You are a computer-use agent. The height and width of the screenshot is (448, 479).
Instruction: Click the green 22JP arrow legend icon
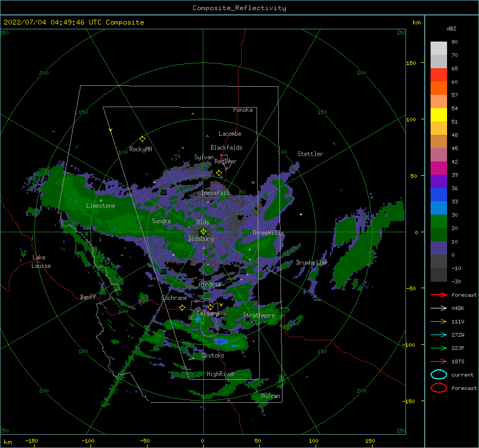pyautogui.click(x=439, y=348)
